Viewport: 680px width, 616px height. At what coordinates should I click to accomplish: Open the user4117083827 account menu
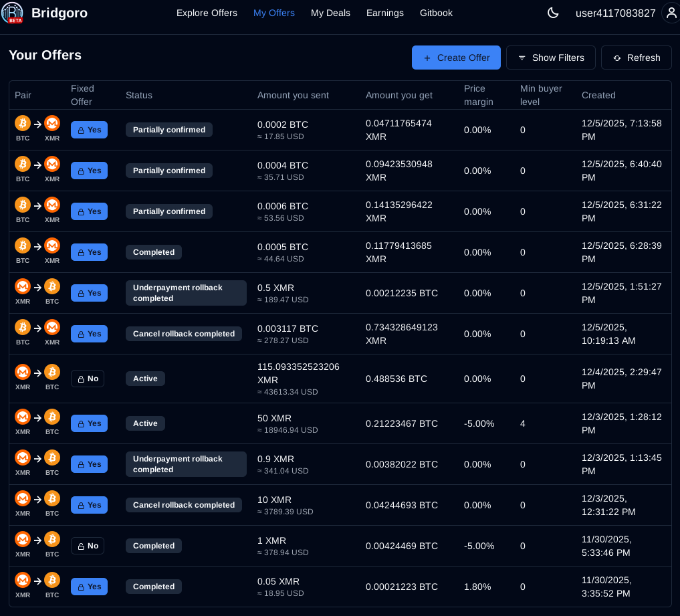point(615,13)
